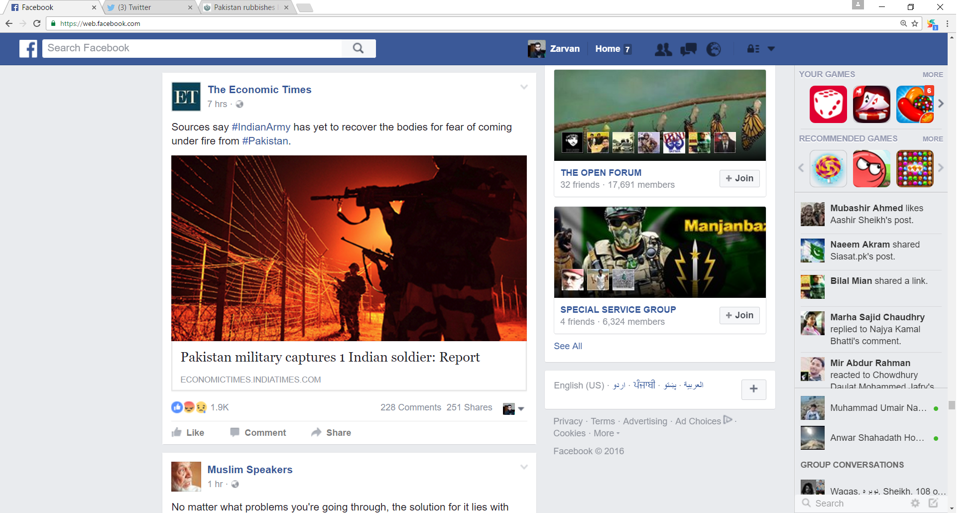Click the #IndianArmy hashtag
This screenshot has width=980, height=513.
pyautogui.click(x=261, y=127)
